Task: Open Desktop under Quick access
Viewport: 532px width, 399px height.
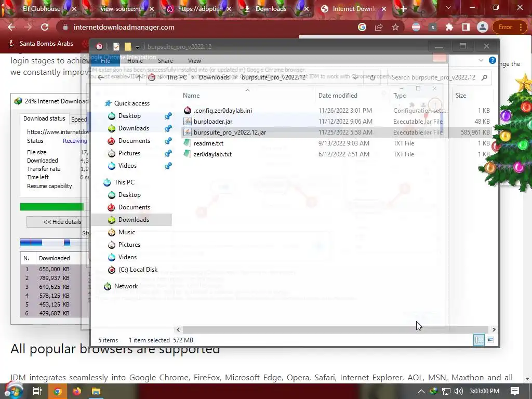Action: 129,116
